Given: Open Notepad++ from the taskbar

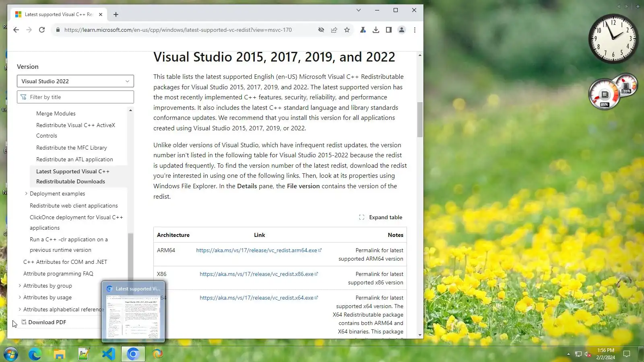Looking at the screenshot, I should coord(84,354).
